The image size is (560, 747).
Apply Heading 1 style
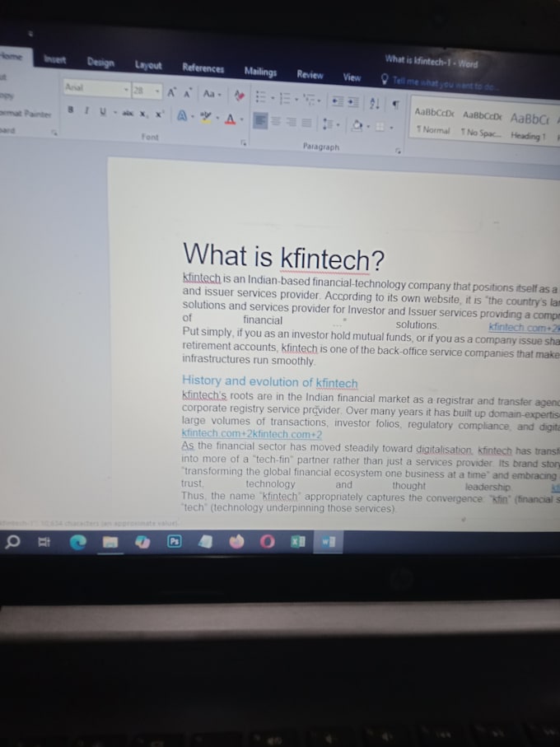[529, 127]
